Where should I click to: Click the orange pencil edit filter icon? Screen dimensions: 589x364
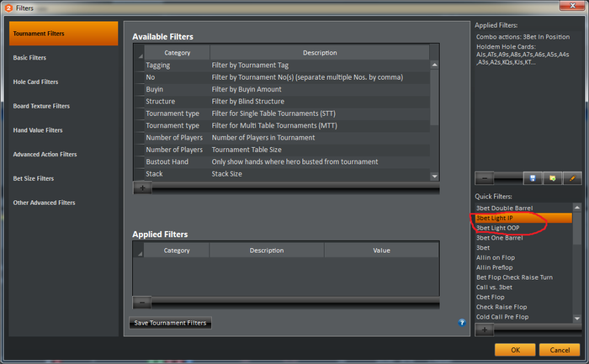tap(572, 178)
